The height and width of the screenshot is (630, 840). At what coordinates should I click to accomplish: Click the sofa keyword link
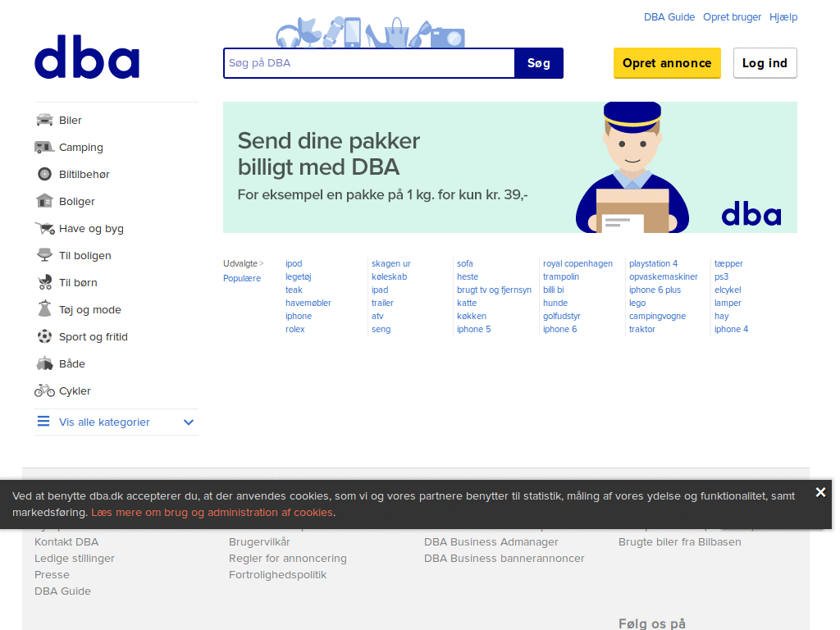click(465, 263)
